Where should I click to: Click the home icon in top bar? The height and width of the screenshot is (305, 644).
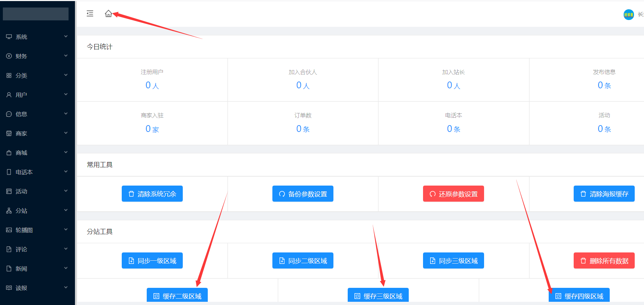coord(108,14)
